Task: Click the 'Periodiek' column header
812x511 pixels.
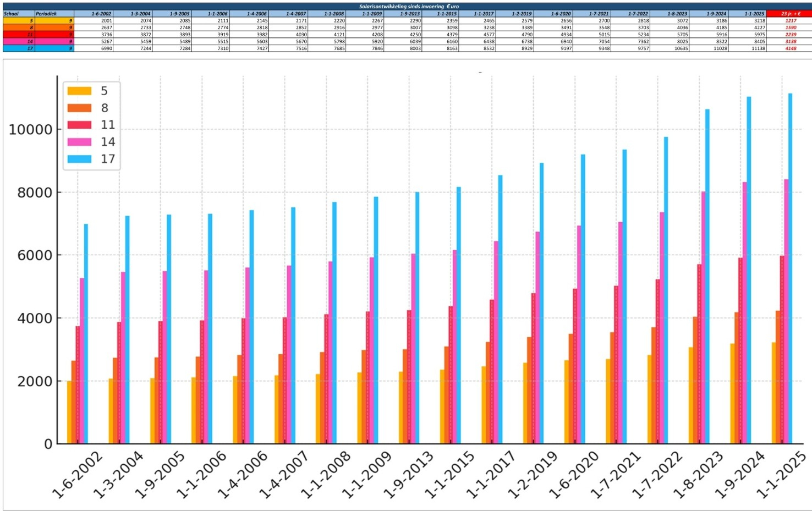Action: 54,14
